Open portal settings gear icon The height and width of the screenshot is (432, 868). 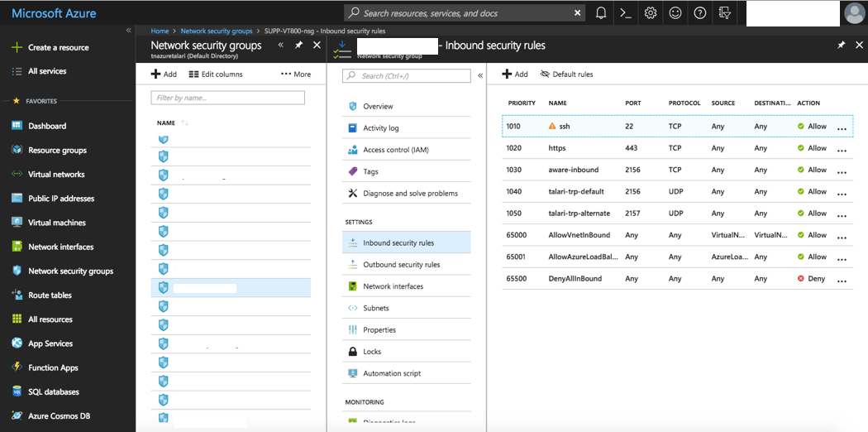coord(651,12)
